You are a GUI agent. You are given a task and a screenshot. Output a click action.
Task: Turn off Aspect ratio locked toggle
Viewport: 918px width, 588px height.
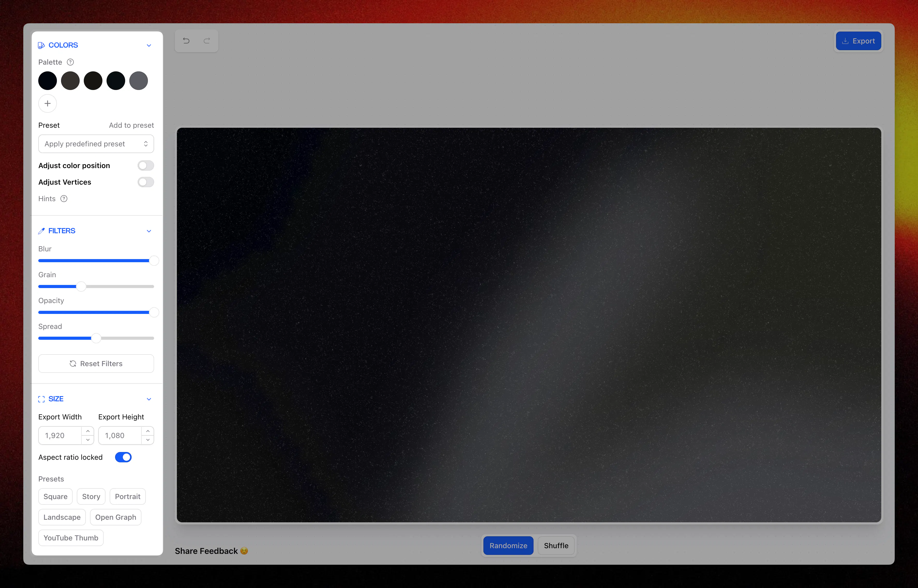(123, 457)
